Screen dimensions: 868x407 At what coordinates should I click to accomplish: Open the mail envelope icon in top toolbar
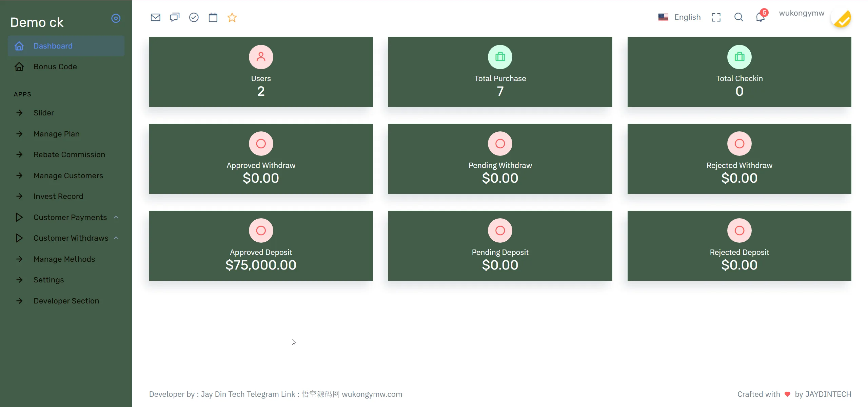point(155,17)
